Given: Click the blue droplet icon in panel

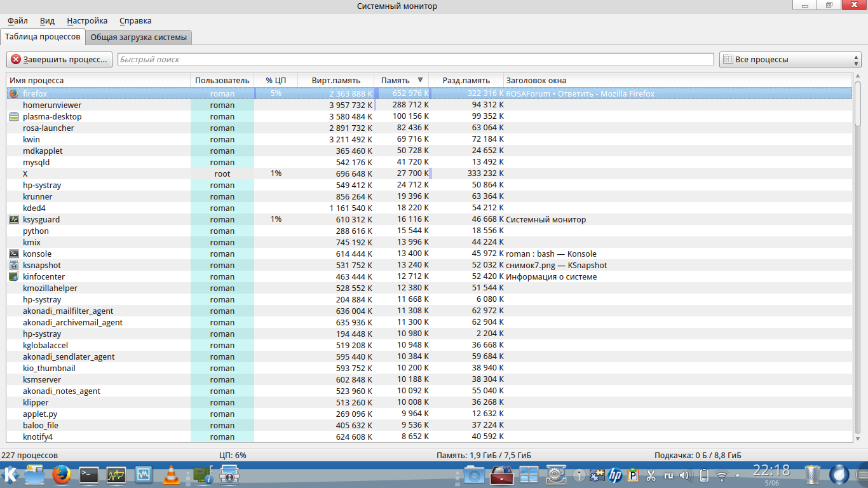Looking at the screenshot, I should tap(840, 475).
